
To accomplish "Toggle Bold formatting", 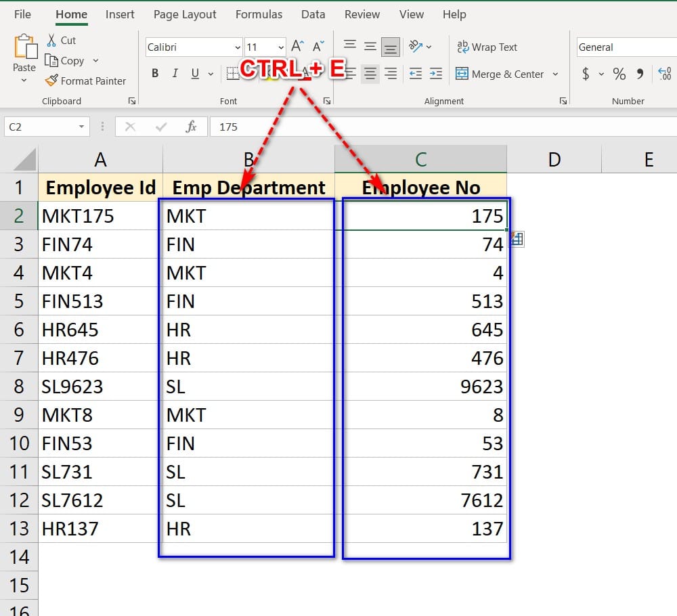I will point(155,74).
